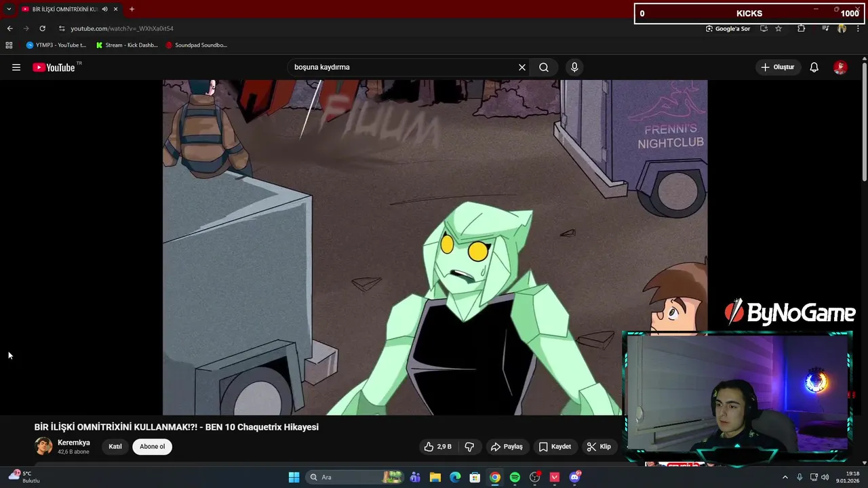The height and width of the screenshot is (488, 868).
Task: Dislike the video with thumbs down
Action: (469, 447)
